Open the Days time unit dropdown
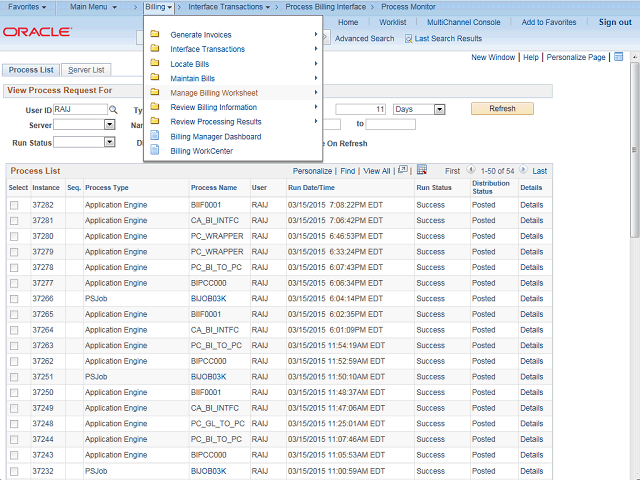 [x=418, y=109]
